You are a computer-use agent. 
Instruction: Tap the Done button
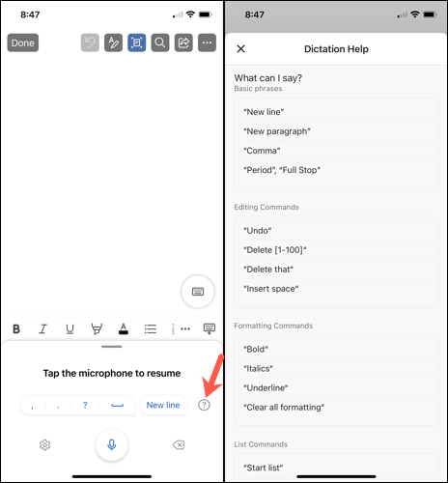23,43
